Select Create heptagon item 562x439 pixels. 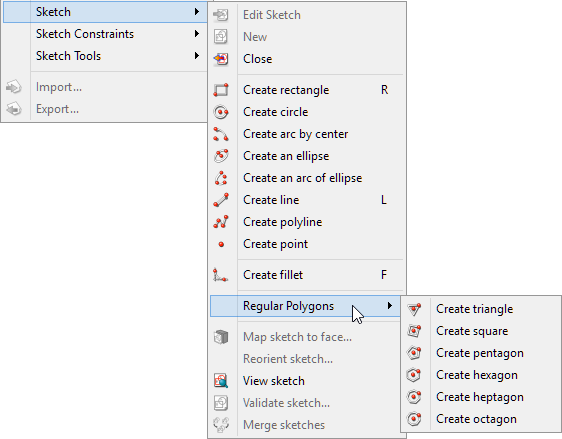pos(481,397)
